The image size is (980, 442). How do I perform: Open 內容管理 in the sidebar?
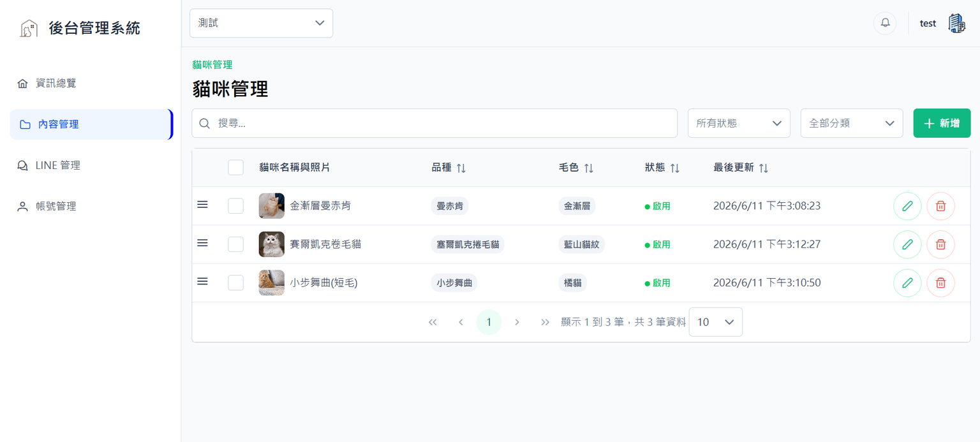point(91,124)
